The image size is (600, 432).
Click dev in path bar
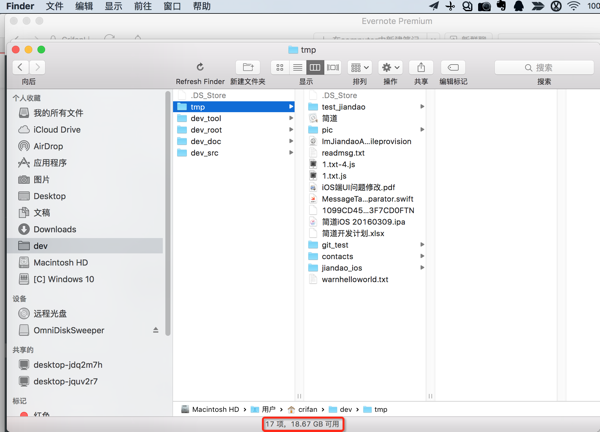(341, 409)
